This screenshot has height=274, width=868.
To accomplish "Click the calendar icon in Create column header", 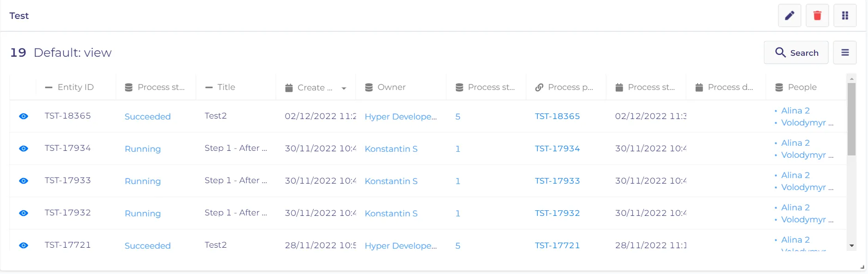I will pyautogui.click(x=289, y=88).
